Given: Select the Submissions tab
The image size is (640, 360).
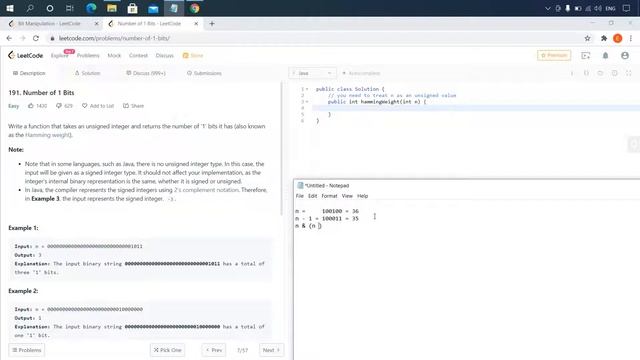Looking at the screenshot, I should click(x=204, y=73).
